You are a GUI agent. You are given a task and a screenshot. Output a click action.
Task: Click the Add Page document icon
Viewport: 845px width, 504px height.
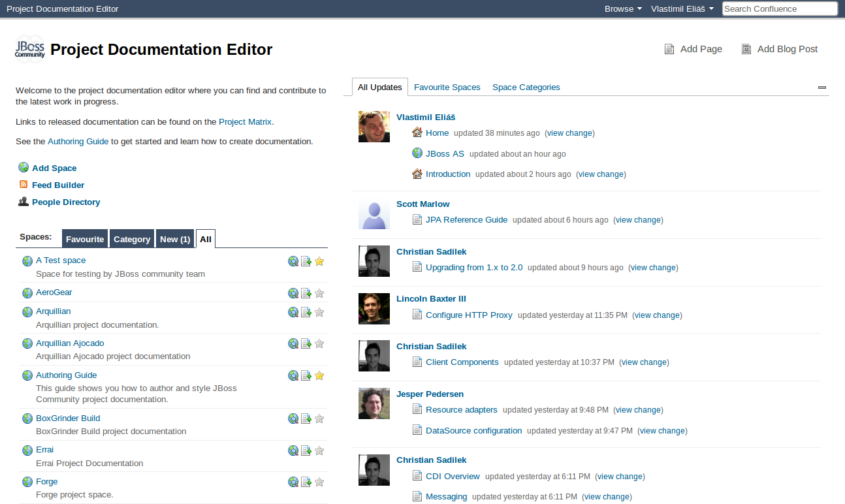tap(669, 49)
